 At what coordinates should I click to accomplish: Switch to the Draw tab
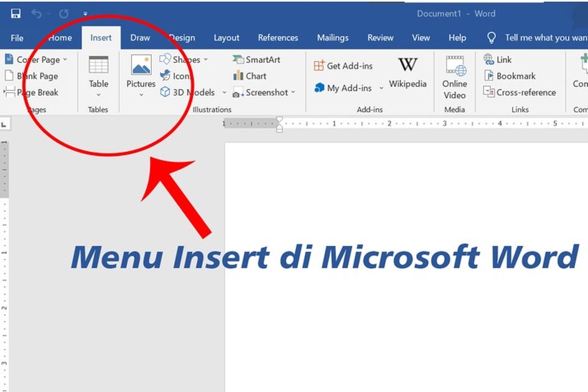coord(139,37)
